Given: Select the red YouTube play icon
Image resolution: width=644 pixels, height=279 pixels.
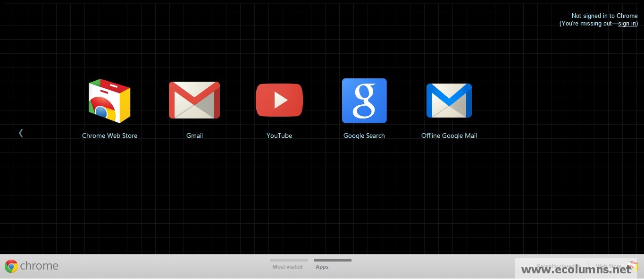Looking at the screenshot, I should point(279,100).
